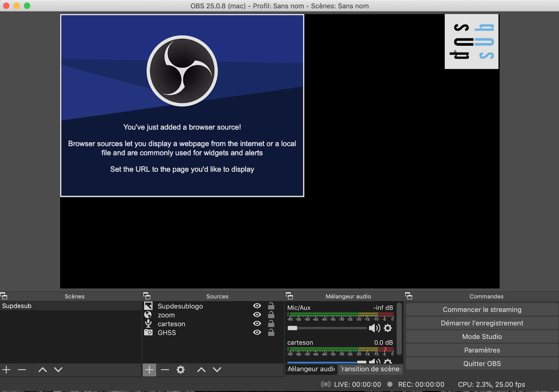Select the Mélangeur audio tab
The height and width of the screenshot is (392, 559).
pos(311,369)
